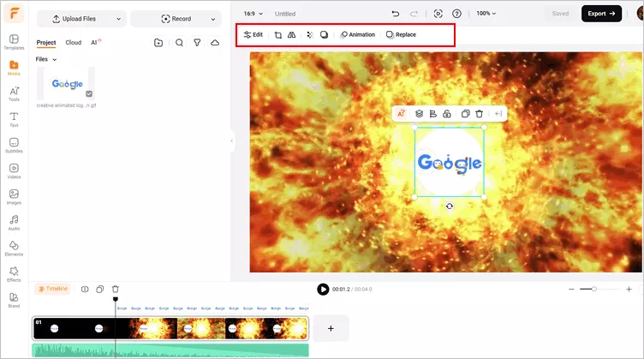This screenshot has width=644, height=359.
Task: Open the 16:9 aspect ratio dropdown
Action: click(x=253, y=14)
